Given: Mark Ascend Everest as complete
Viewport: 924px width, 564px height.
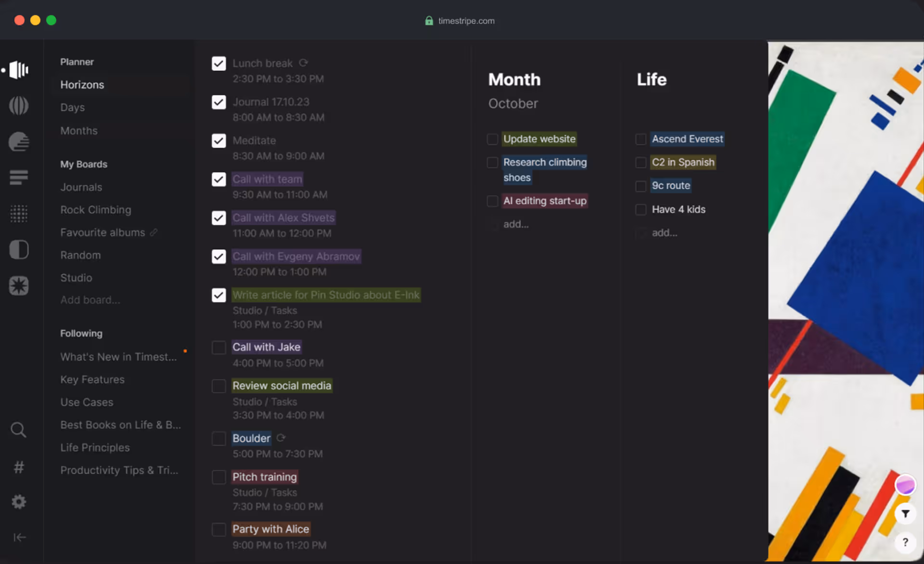Looking at the screenshot, I should (x=641, y=139).
